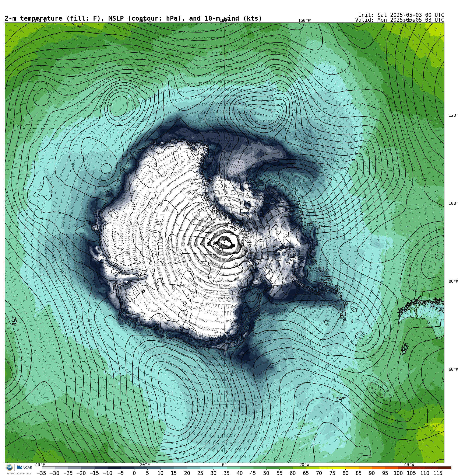
Task: Select the 'Valid: Mon 2025-05-05 03 UTC' text
Action: (399, 20)
